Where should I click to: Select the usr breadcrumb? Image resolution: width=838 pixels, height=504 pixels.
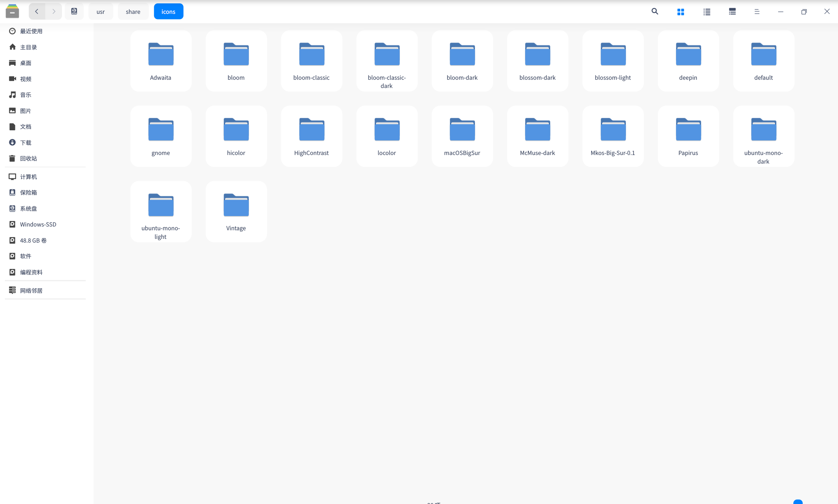[100, 12]
